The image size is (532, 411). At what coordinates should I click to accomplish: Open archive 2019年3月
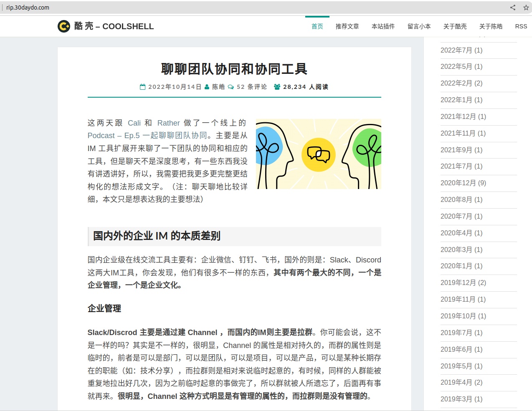461,399
